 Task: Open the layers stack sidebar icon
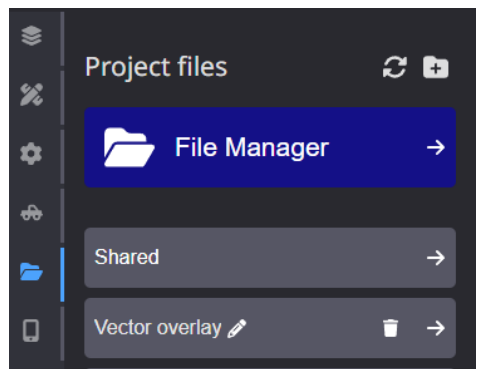[x=31, y=35]
